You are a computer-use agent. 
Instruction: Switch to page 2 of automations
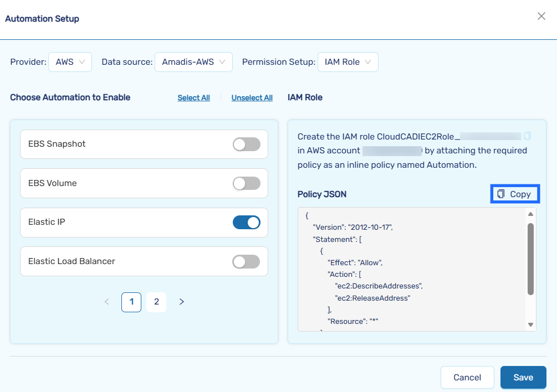coord(156,302)
